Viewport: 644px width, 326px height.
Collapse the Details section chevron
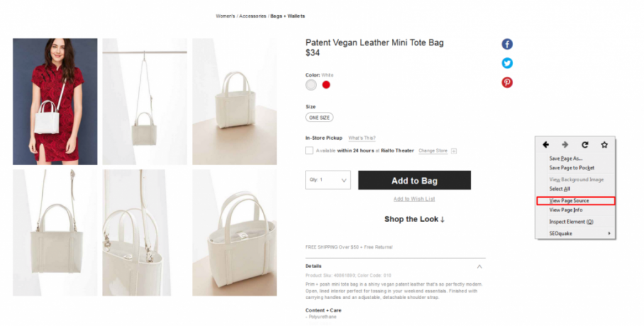(479, 266)
